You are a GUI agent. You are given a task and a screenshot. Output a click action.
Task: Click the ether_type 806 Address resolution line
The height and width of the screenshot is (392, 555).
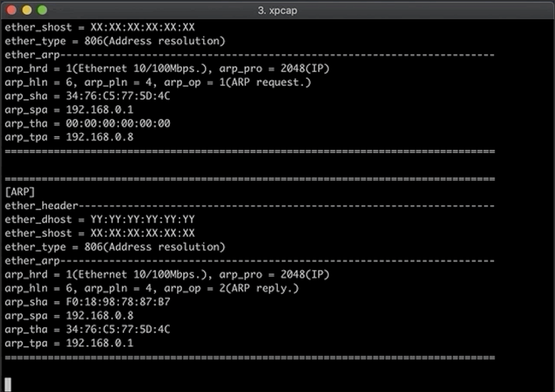pos(114,247)
